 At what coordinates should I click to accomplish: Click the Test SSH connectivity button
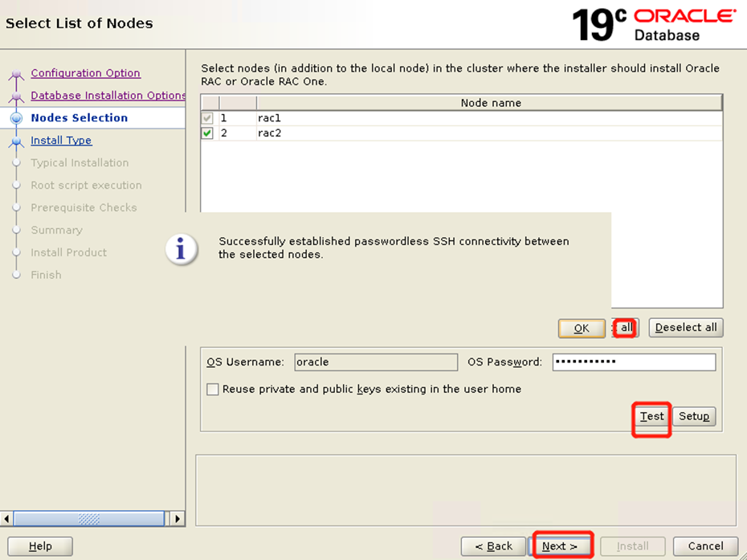coord(651,416)
